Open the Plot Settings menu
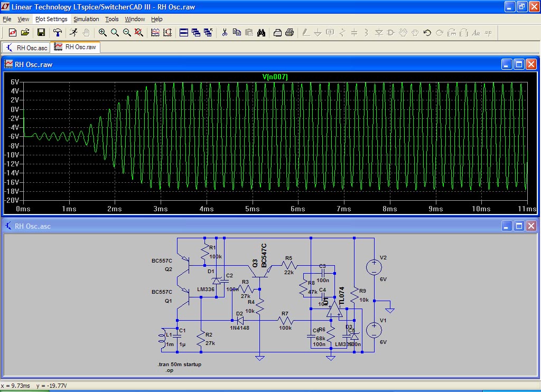541x392 pixels. (51, 19)
